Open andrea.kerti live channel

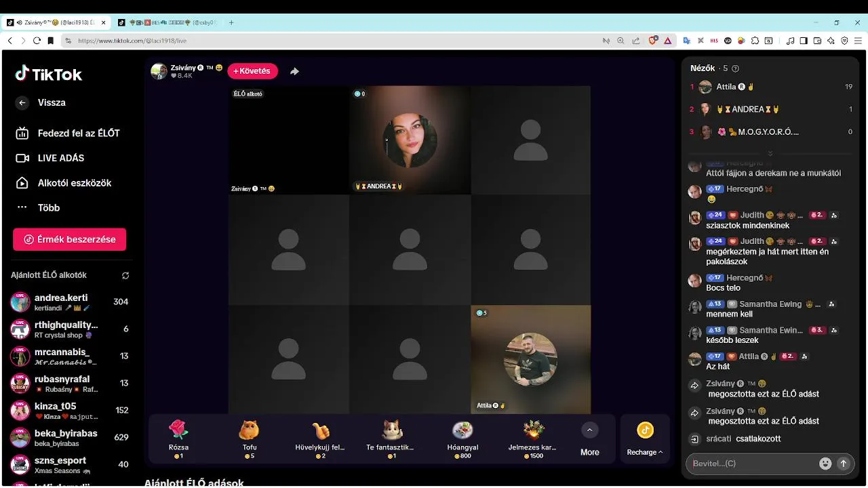pos(69,302)
